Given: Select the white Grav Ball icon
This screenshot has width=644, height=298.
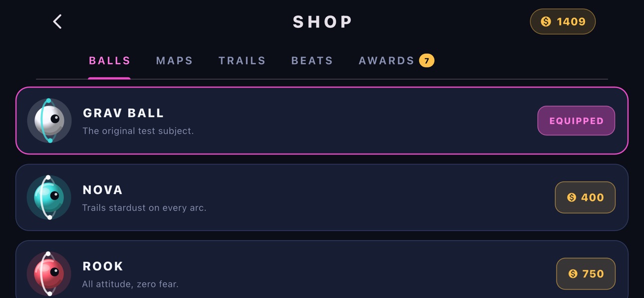Looking at the screenshot, I should tap(49, 120).
